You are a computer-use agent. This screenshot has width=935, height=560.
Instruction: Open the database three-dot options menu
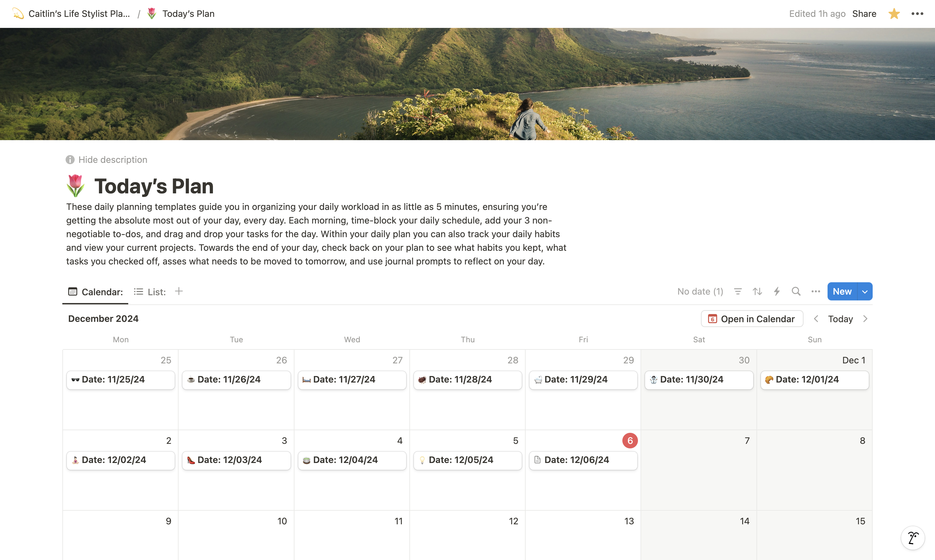click(x=815, y=291)
